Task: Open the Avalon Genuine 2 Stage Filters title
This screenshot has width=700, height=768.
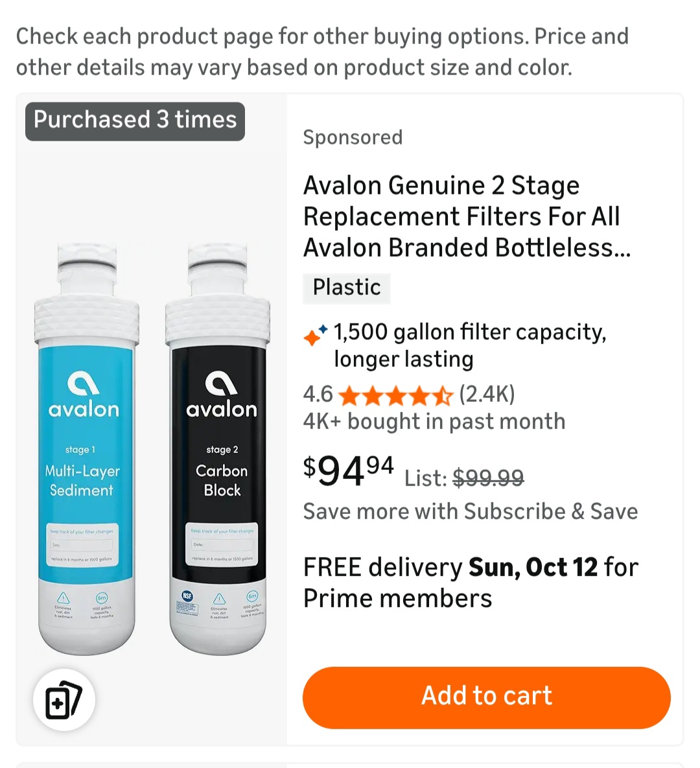Action: coord(467,216)
